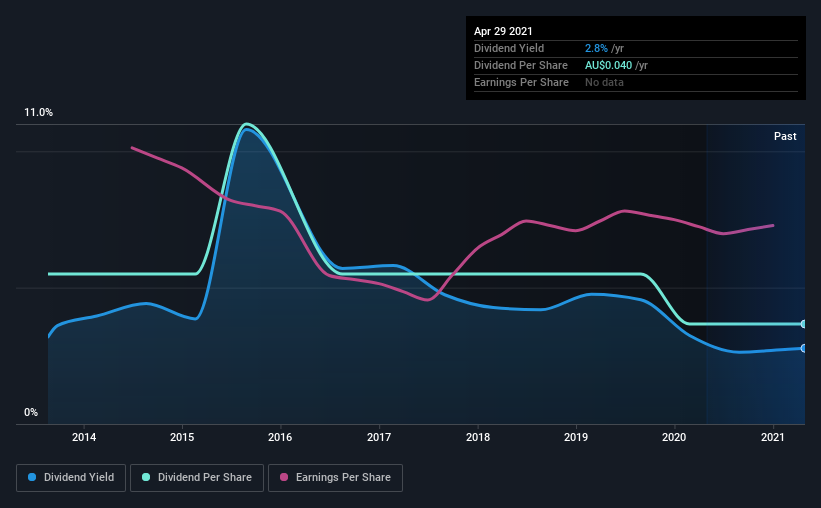
Task: Click the Past region label
Action: (x=785, y=137)
